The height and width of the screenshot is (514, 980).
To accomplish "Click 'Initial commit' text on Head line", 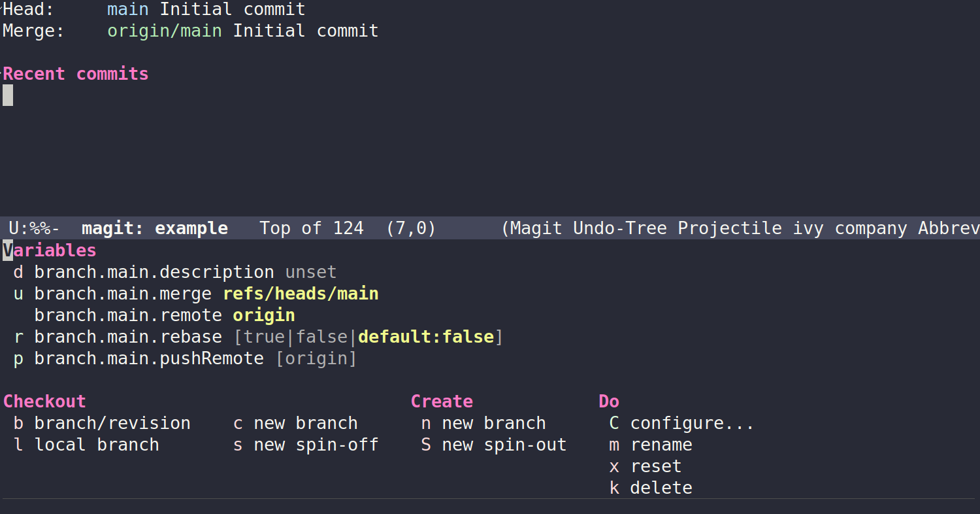I will (233, 10).
